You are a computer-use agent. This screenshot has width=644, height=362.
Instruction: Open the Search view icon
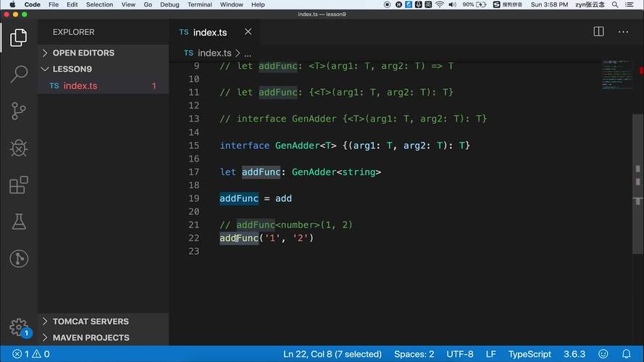click(x=19, y=73)
